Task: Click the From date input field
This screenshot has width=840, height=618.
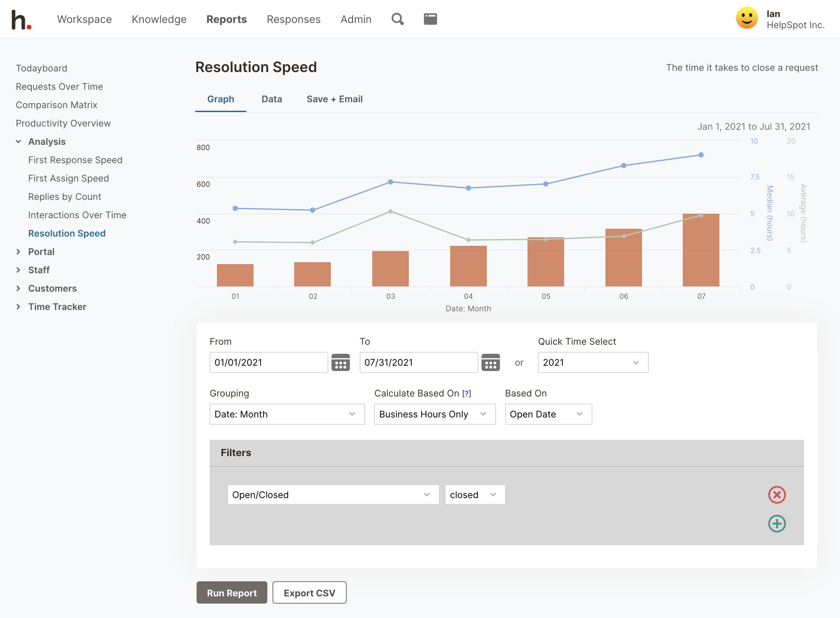Action: click(x=269, y=362)
